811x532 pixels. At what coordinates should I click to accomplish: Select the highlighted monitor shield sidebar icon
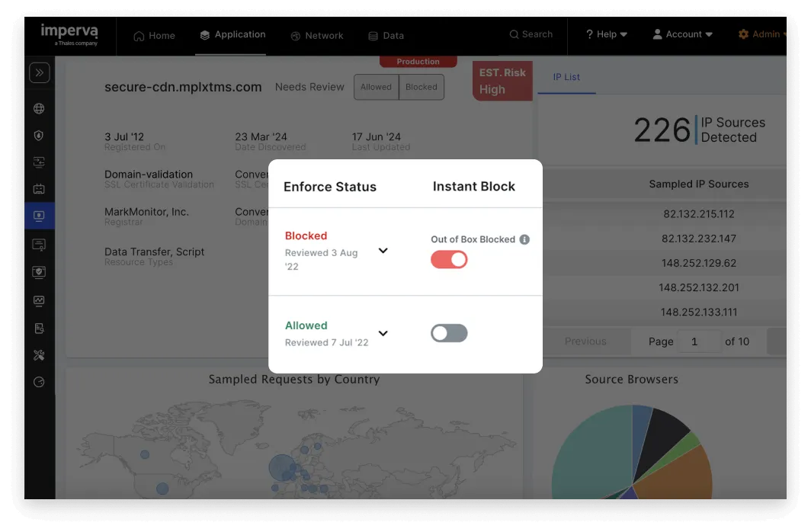point(40,216)
